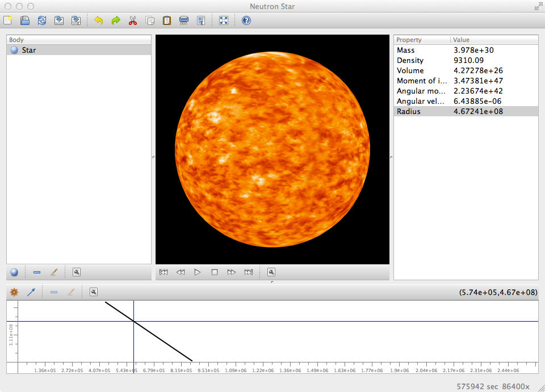Viewport: 545px width, 392px height.
Task: Open the viewer settings wrench beside playback controls
Action: [271, 272]
